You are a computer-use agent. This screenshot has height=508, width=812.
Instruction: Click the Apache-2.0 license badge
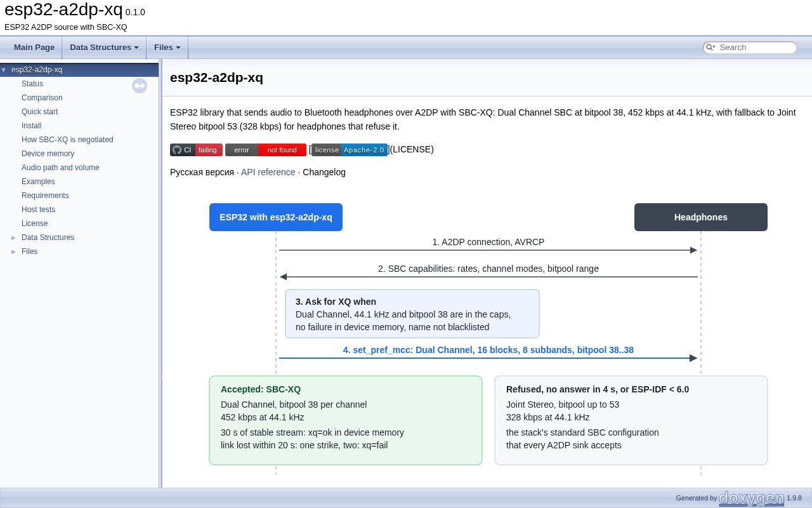click(x=350, y=150)
